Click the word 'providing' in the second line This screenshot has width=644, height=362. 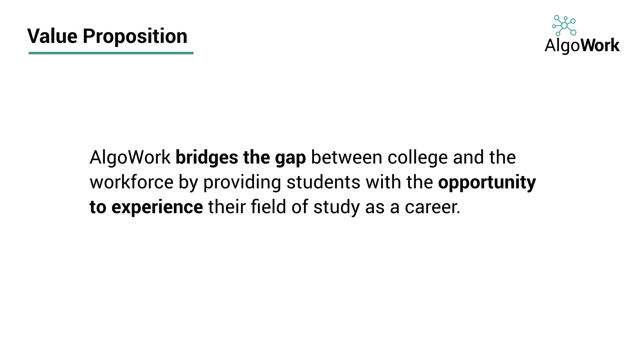tap(242, 183)
